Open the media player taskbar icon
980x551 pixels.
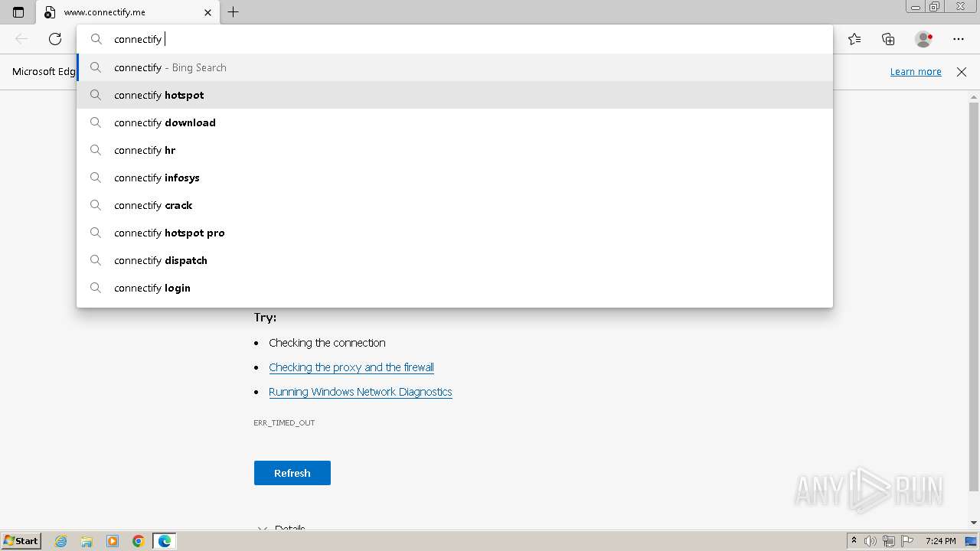click(113, 541)
